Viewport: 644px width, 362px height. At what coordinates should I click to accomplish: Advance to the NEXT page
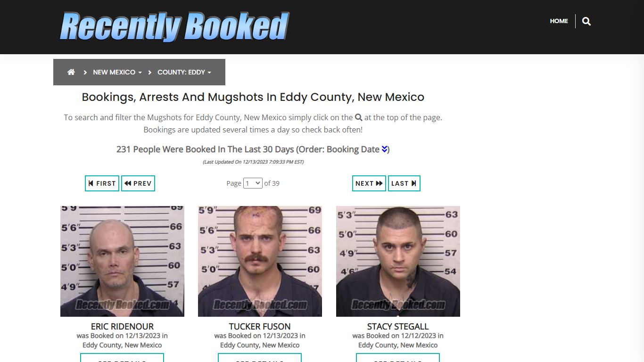click(x=369, y=183)
